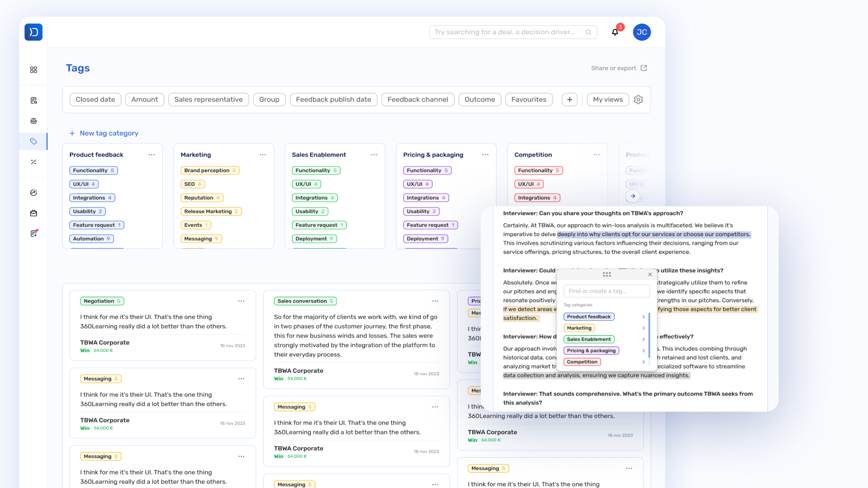
Task: Expand the Product feedback tag category
Action: coord(644,316)
